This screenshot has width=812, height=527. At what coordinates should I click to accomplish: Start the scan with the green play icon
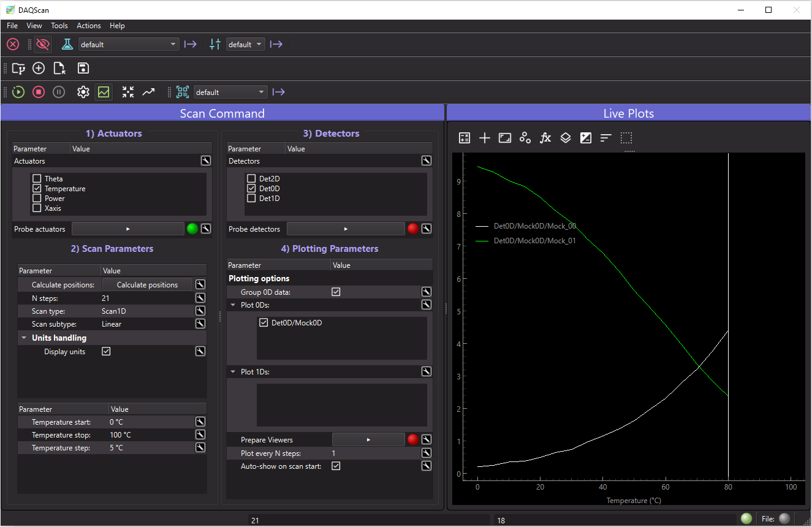point(18,92)
